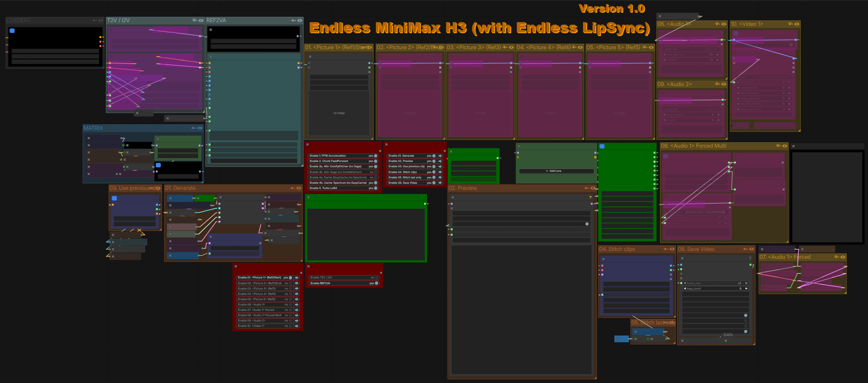
Task: Decrease frame_rate with left arrow
Action: coord(685,283)
